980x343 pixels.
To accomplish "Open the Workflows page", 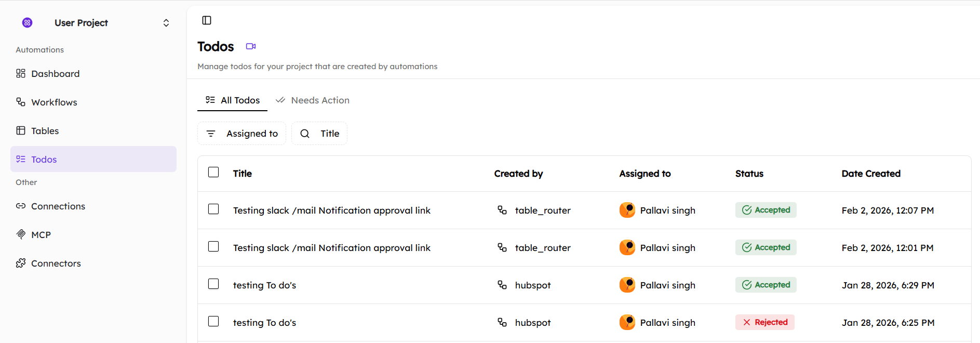I will coord(54,102).
